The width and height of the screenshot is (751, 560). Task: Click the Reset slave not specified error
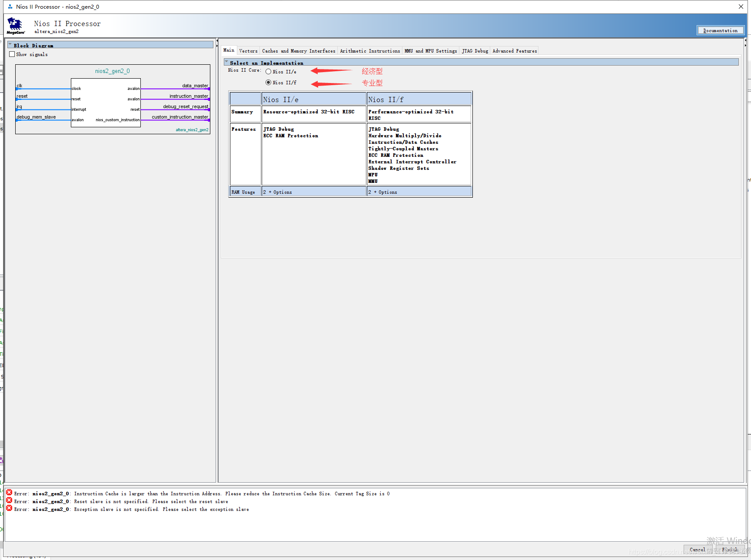pos(121,501)
